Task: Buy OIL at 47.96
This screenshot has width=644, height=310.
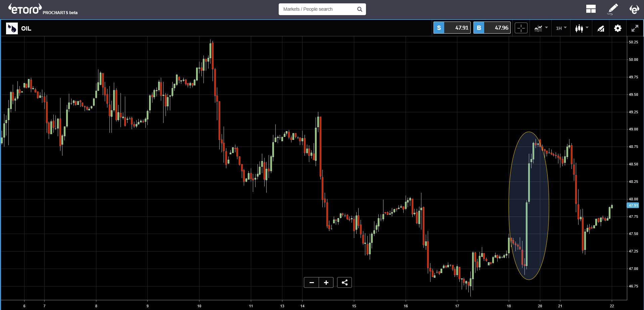Action: [492, 28]
